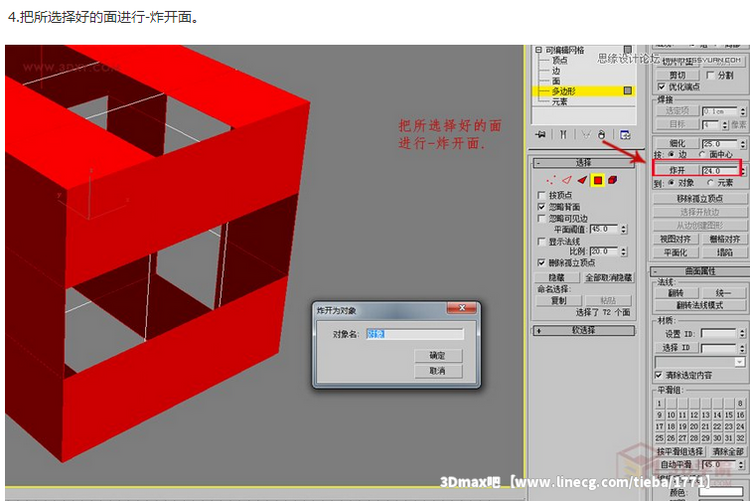Click stepper beside 细化 value

coord(742,144)
